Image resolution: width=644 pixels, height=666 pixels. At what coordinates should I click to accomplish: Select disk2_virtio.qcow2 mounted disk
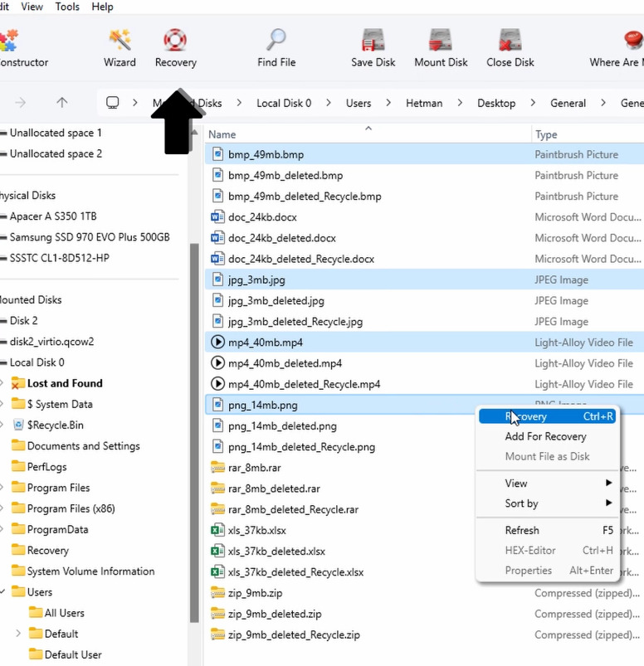coord(51,342)
